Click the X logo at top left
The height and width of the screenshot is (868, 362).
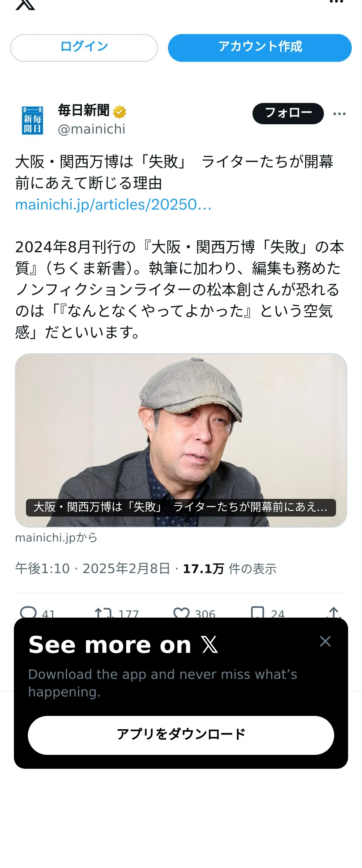click(25, 4)
